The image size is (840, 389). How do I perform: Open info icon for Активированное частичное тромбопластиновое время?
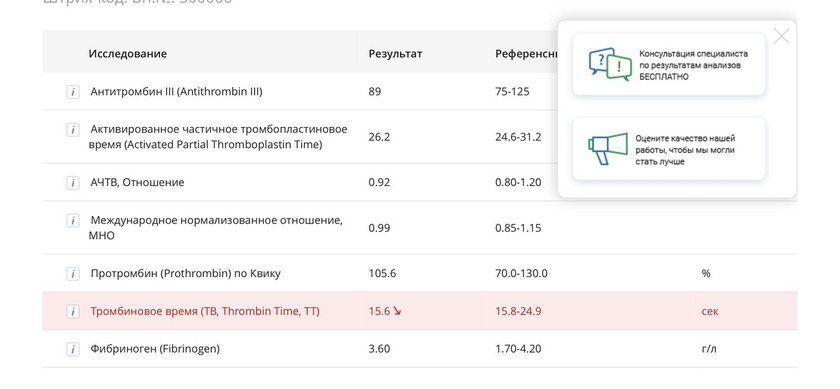coord(73,130)
